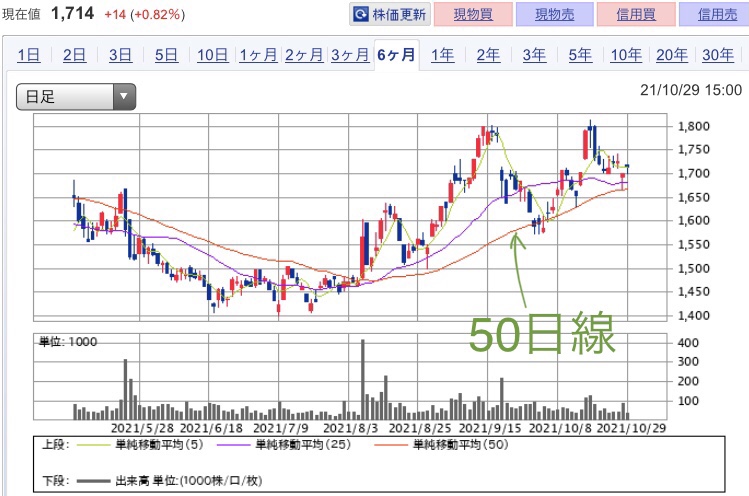Click the 現物売 button
The image size is (749, 496).
(555, 14)
